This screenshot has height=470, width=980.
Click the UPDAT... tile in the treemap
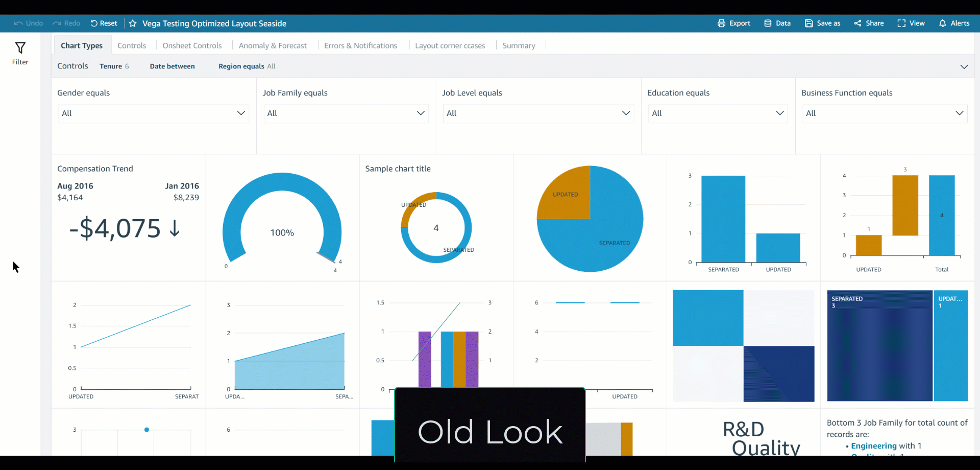950,346
